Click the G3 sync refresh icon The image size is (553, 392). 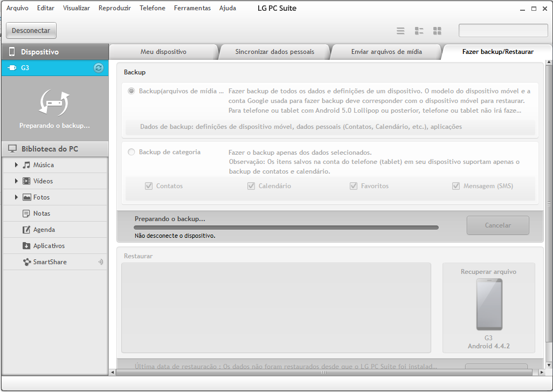click(x=99, y=68)
